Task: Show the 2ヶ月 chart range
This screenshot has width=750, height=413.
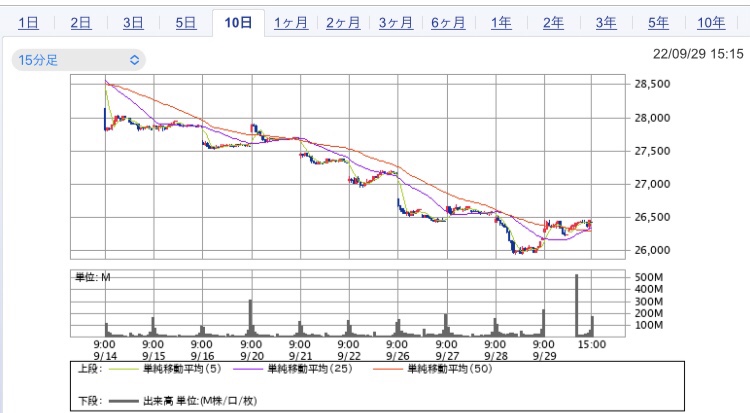Action: [343, 22]
